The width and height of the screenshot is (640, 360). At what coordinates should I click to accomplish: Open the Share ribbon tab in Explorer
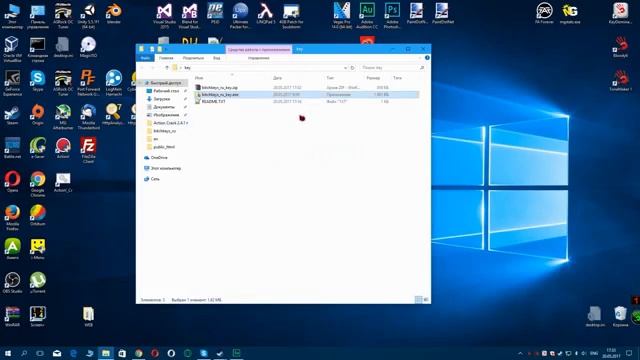(193, 58)
